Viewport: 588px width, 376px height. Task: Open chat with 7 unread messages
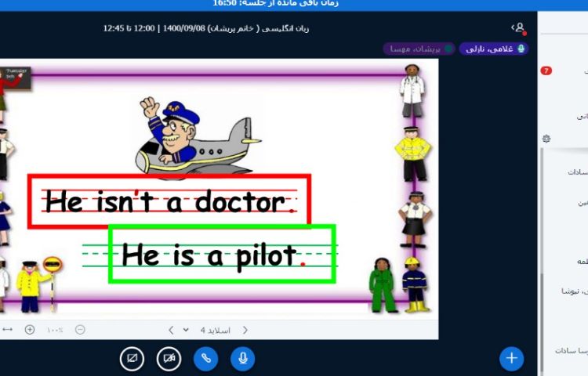click(546, 71)
